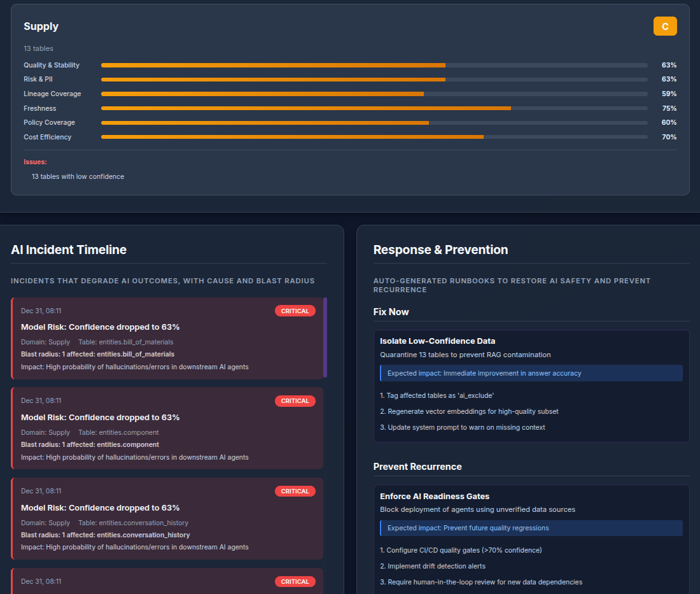This screenshot has width=700, height=594.
Task: Click the 'Prevent future quality regressions' impact banner
Action: click(x=531, y=528)
